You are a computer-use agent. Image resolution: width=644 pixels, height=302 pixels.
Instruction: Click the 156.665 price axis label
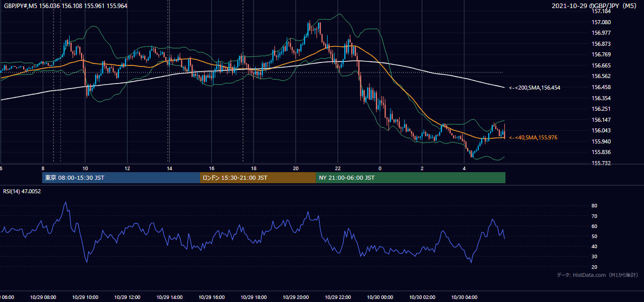click(601, 65)
